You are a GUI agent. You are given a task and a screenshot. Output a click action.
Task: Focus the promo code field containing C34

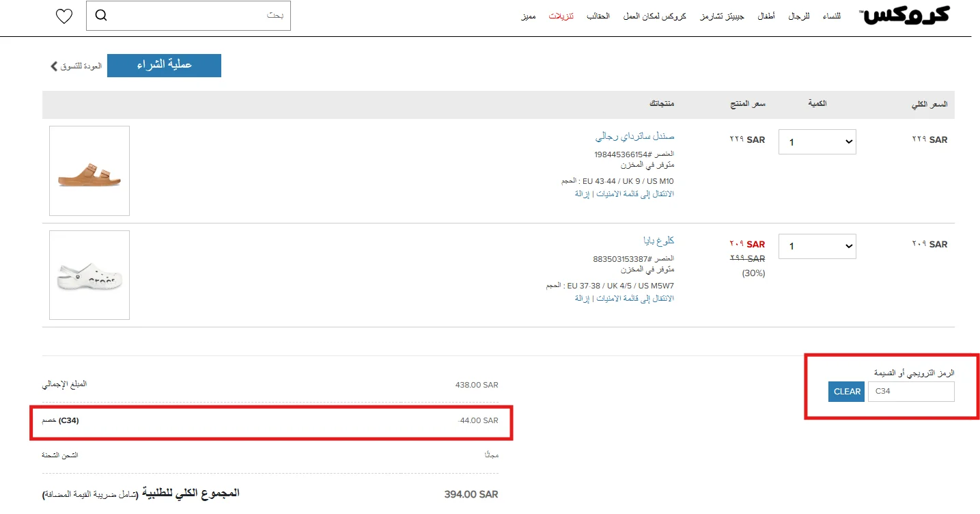pyautogui.click(x=911, y=392)
